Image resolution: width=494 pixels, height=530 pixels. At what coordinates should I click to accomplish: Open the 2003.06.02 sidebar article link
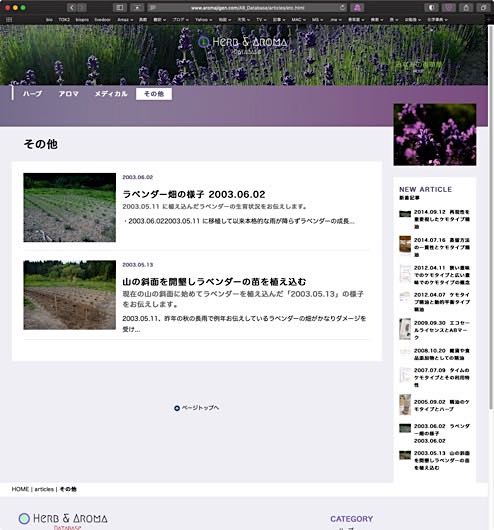coord(442,434)
